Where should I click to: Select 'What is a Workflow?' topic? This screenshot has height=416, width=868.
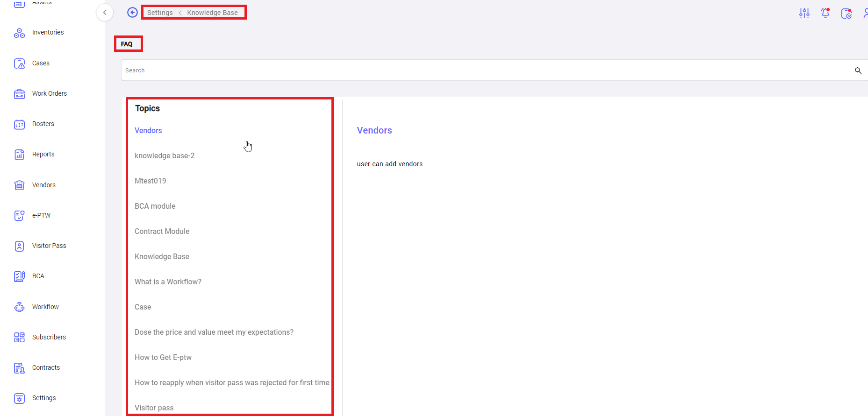coord(168,282)
